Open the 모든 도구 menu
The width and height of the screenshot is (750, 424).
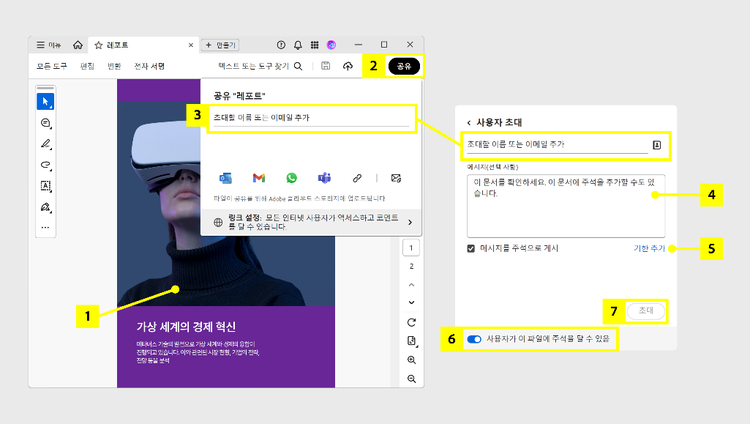pos(52,66)
